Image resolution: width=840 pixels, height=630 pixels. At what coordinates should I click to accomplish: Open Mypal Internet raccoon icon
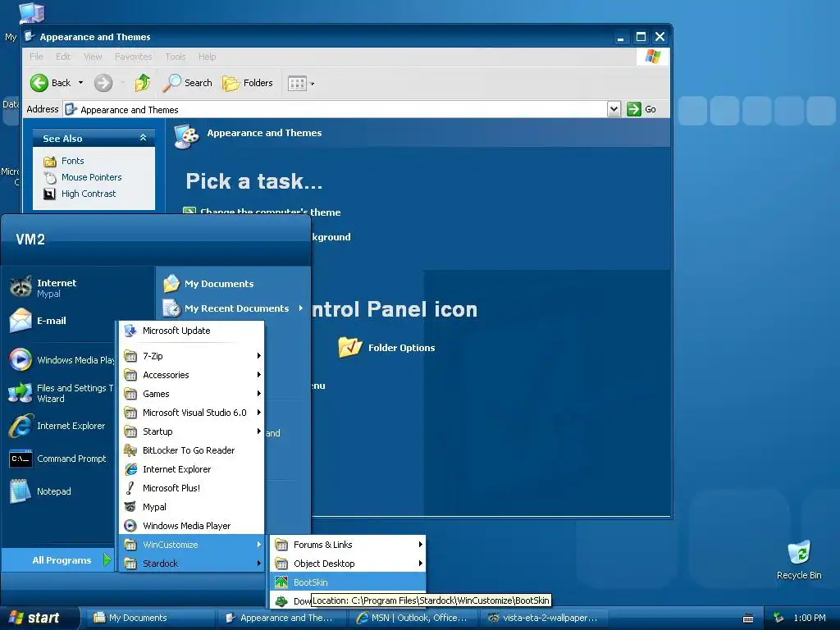coord(21,286)
